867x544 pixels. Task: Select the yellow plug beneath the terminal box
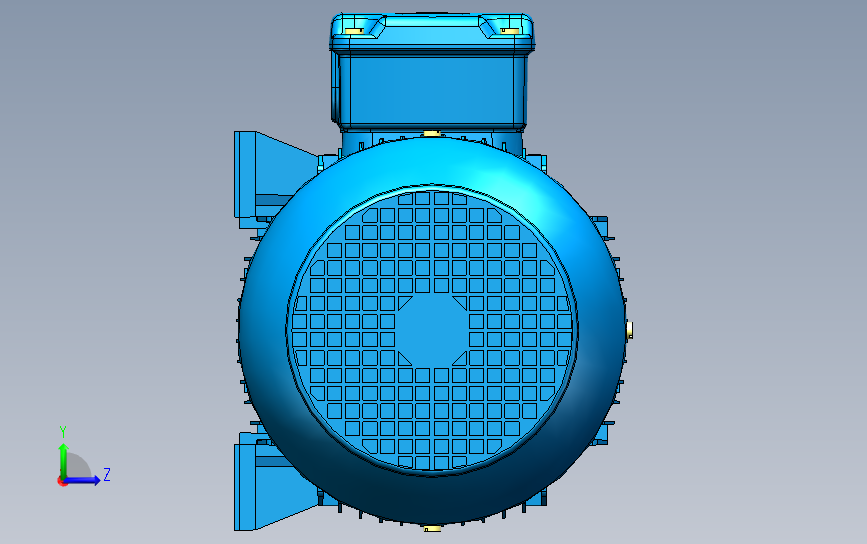point(431,133)
